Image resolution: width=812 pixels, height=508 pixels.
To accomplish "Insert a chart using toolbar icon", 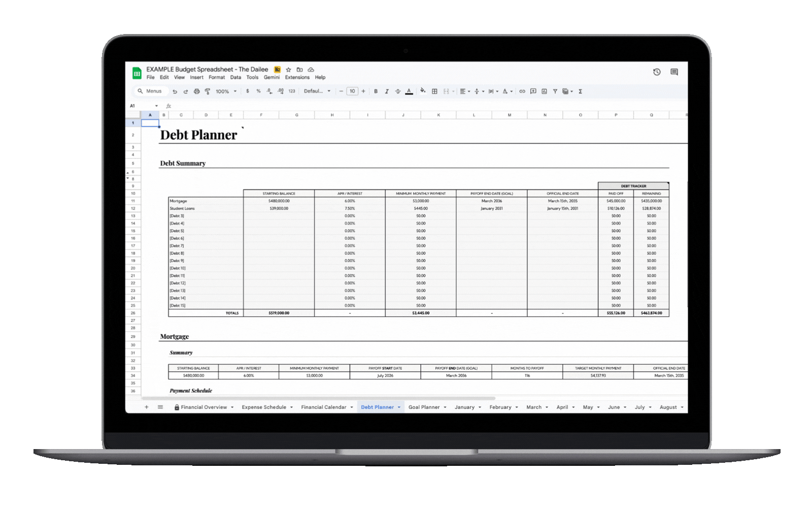I will click(544, 91).
